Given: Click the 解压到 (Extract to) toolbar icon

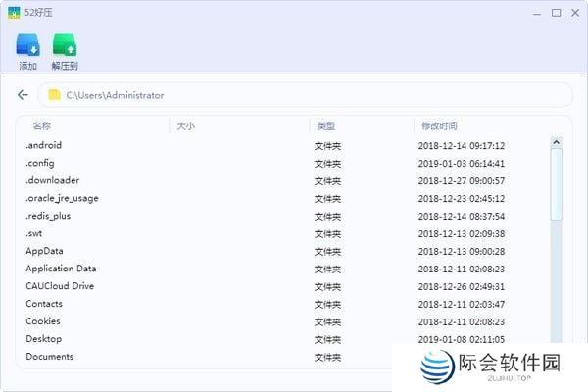Looking at the screenshot, I should tap(65, 46).
